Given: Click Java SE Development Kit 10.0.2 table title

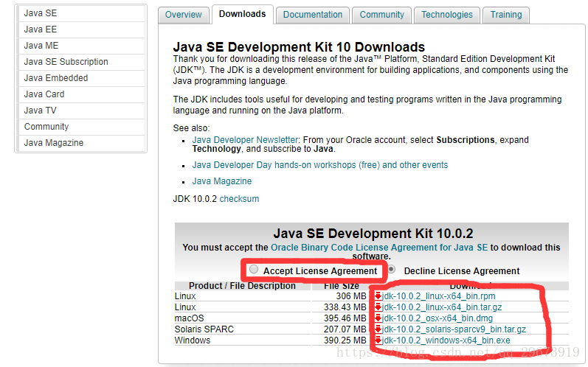Looking at the screenshot, I should [x=373, y=234].
